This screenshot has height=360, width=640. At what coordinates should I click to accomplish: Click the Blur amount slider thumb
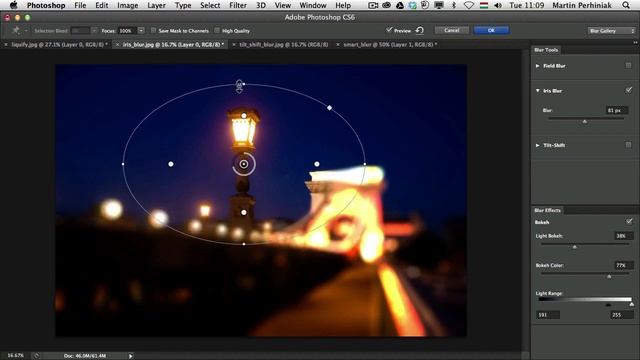pyautogui.click(x=585, y=121)
